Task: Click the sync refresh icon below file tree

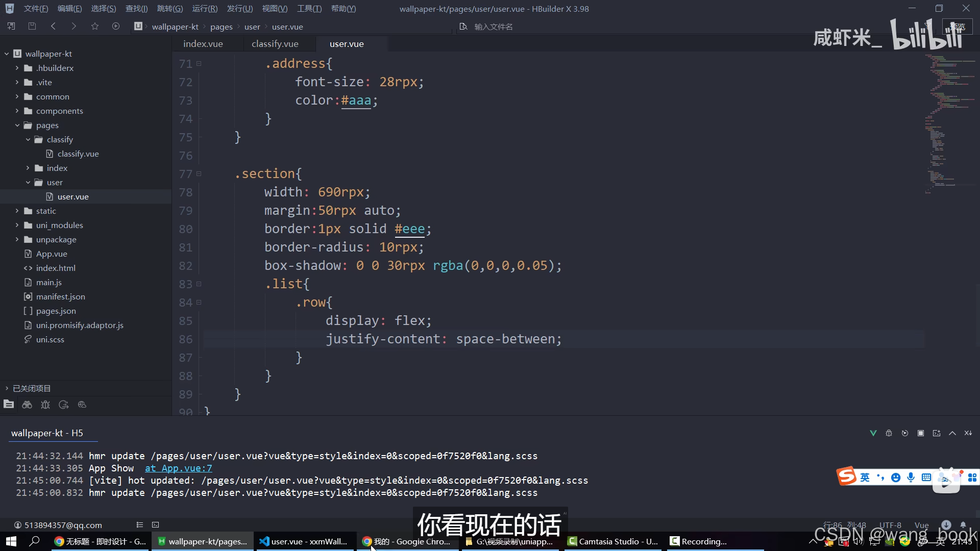Action: click(64, 405)
